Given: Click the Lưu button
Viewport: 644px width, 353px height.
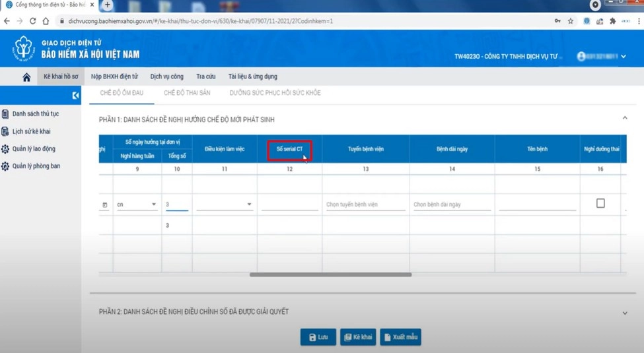Looking at the screenshot, I should tap(318, 337).
